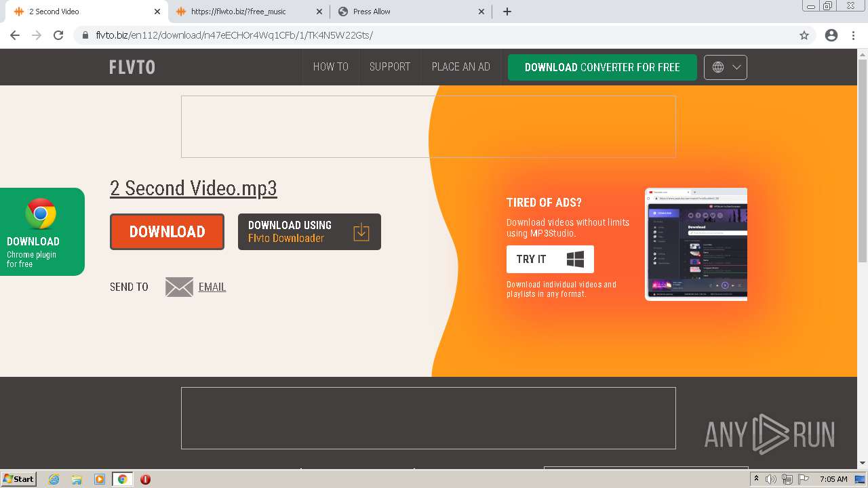Open the Windows Start menu
The image size is (868, 488).
(x=19, y=479)
